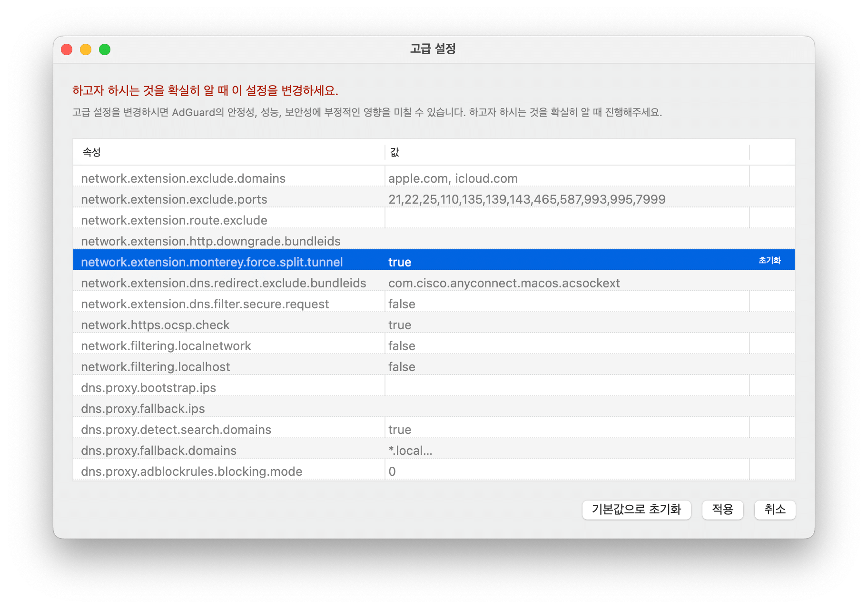Click true value of detect.search.domains
Screen dimensions: 868x609
pyautogui.click(x=400, y=430)
